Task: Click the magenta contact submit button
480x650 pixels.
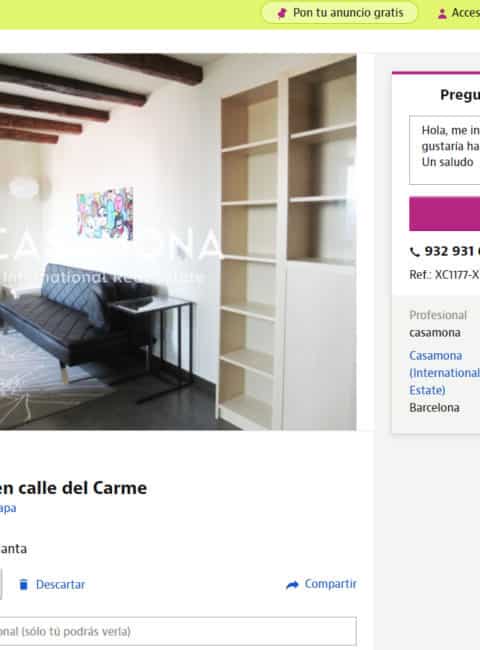Action: point(444,213)
